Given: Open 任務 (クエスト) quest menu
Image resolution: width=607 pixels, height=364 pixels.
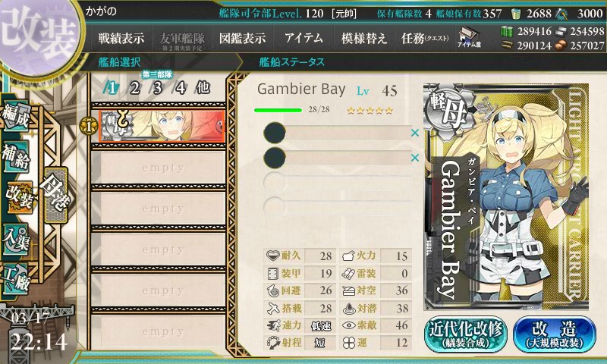Looking at the screenshot, I should (x=425, y=38).
